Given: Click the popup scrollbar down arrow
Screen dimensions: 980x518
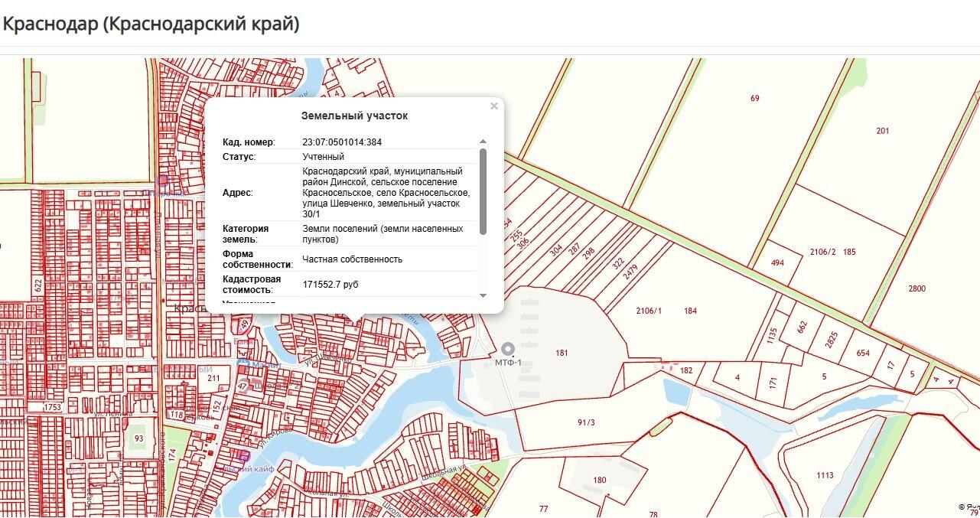Looking at the screenshot, I should (x=483, y=295).
